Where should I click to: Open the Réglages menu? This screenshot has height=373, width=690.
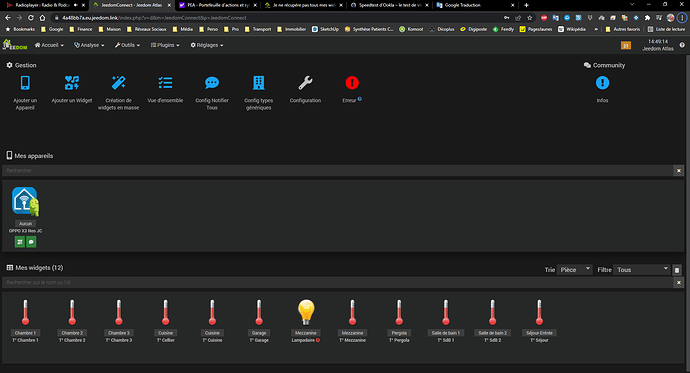(x=207, y=45)
